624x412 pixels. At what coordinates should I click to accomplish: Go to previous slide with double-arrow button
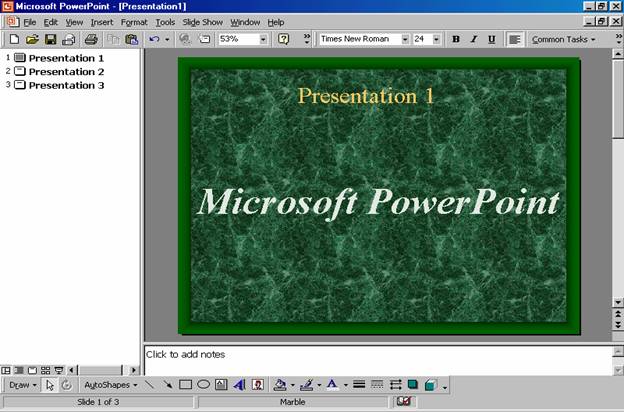tap(618, 314)
